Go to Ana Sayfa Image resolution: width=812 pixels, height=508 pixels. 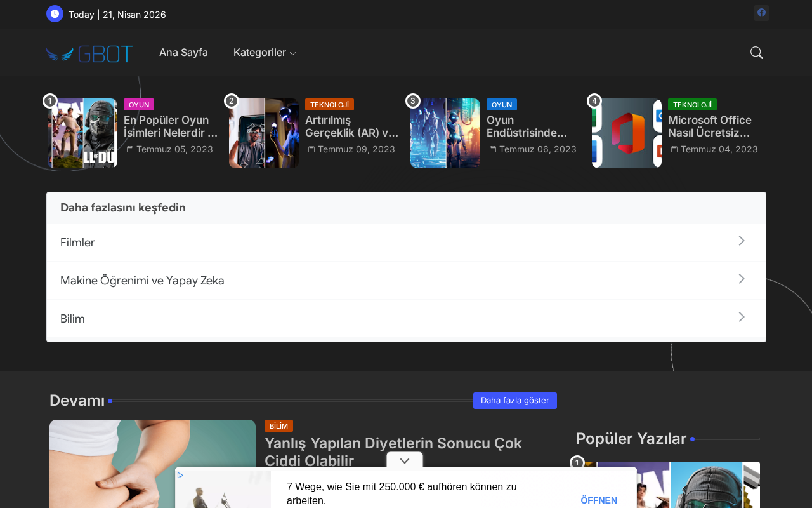point(183,53)
